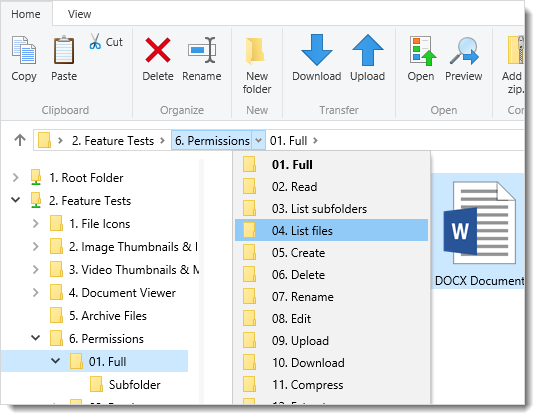Select 2. Feature Tests in tree
The image size is (540, 420).
(90, 201)
